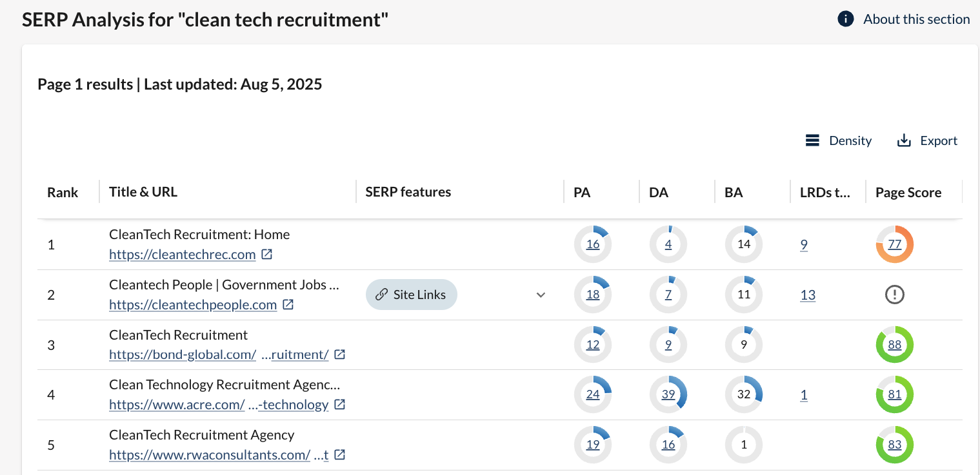Click external link icon for cleantechpeople.com
Screen dimensions: 980x475
tap(288, 305)
